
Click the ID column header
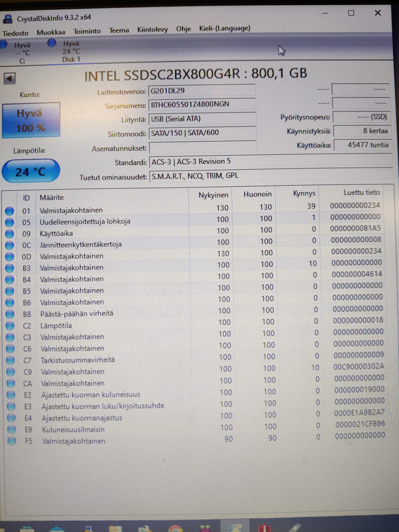(26, 198)
